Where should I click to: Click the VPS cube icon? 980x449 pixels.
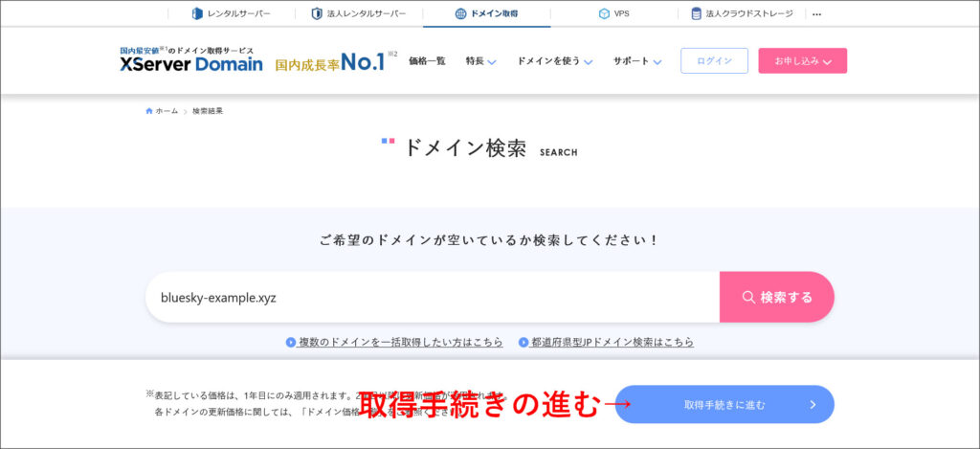(x=604, y=13)
